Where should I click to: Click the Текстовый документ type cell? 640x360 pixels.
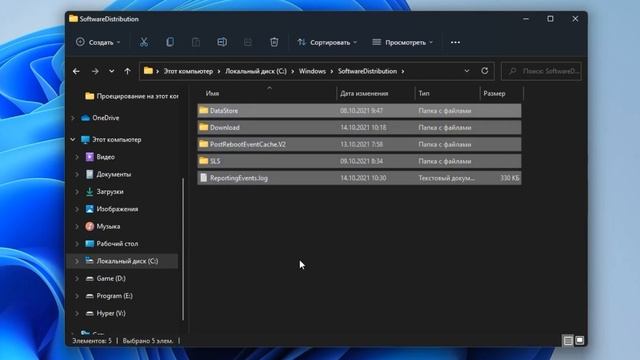[x=447, y=178]
